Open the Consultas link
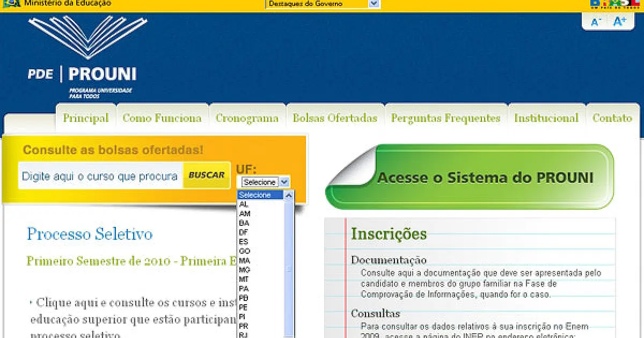The width and height of the screenshot is (644, 338). point(376,313)
